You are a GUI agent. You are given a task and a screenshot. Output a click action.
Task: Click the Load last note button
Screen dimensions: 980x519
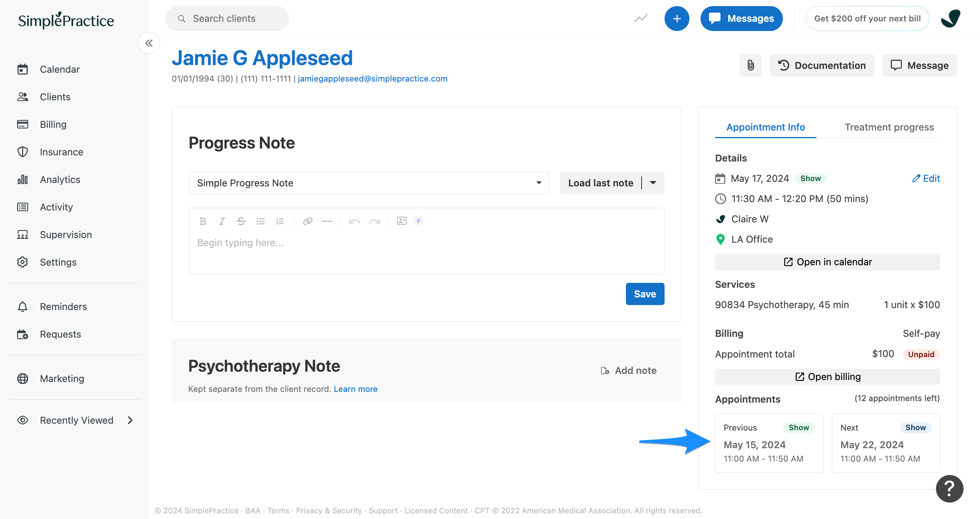point(601,183)
